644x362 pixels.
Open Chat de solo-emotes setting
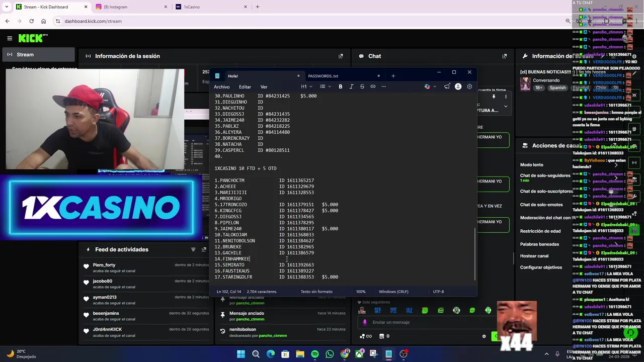point(541,205)
